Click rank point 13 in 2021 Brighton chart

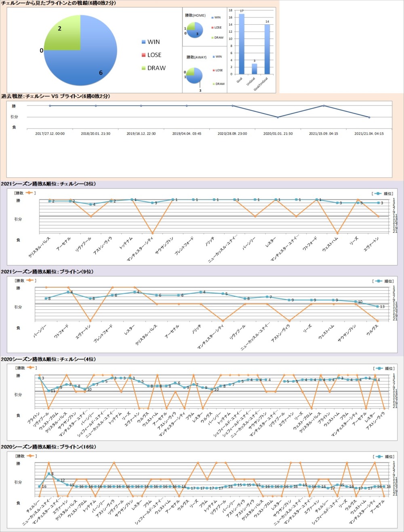click(x=377, y=306)
